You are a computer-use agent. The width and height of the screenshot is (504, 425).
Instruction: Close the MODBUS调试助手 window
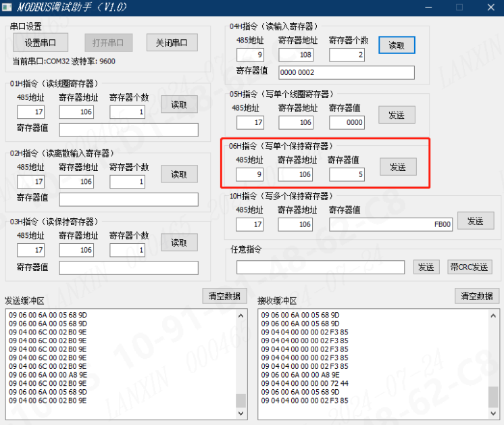point(490,7)
